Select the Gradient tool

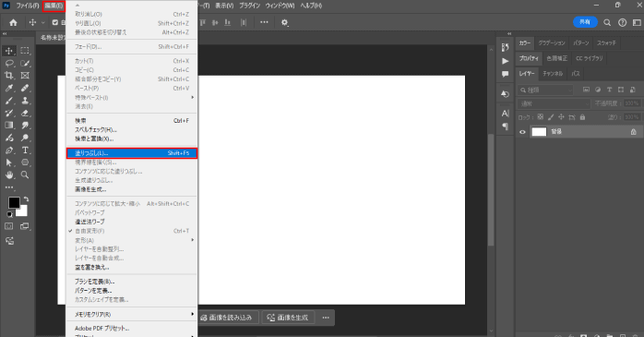coord(8,125)
